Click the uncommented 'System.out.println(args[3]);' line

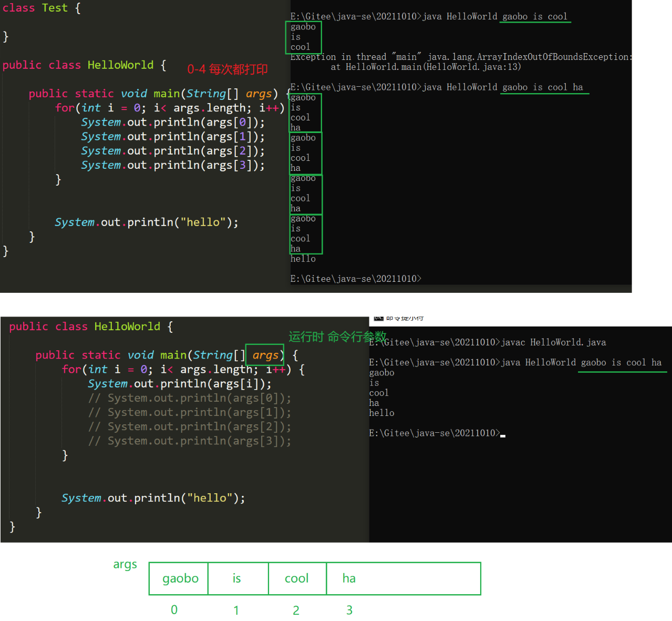click(x=173, y=165)
